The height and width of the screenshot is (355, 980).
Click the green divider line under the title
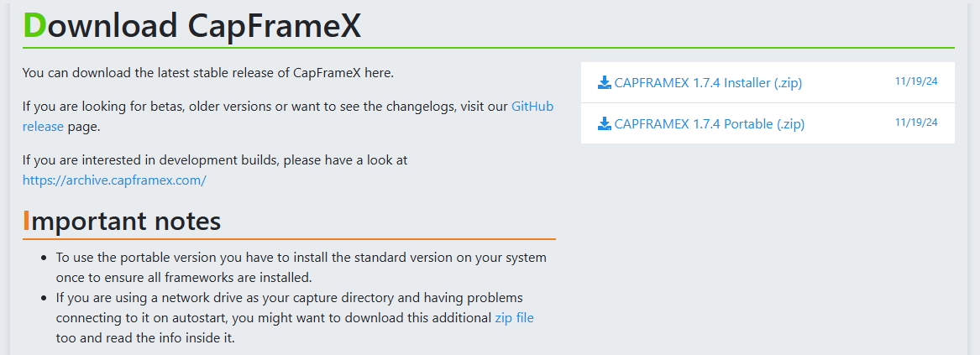click(488, 48)
